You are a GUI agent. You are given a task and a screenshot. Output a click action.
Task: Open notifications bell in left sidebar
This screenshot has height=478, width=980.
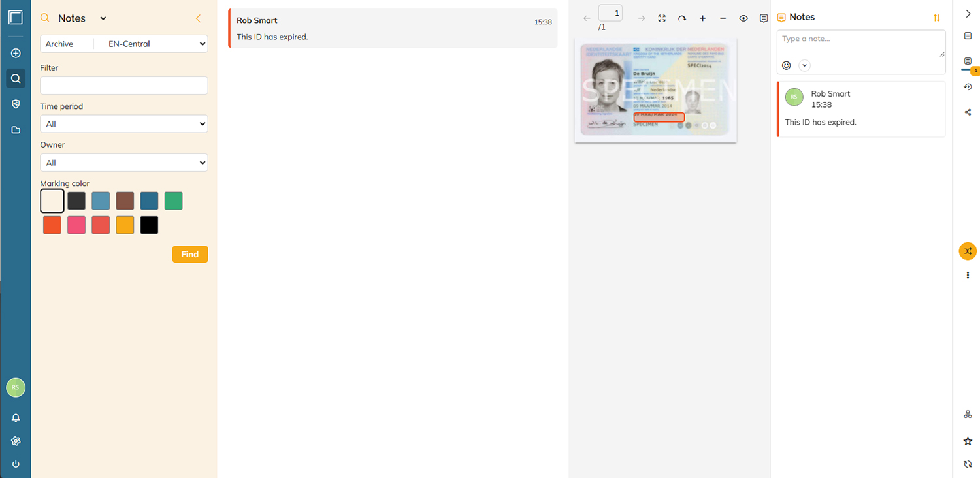click(16, 418)
